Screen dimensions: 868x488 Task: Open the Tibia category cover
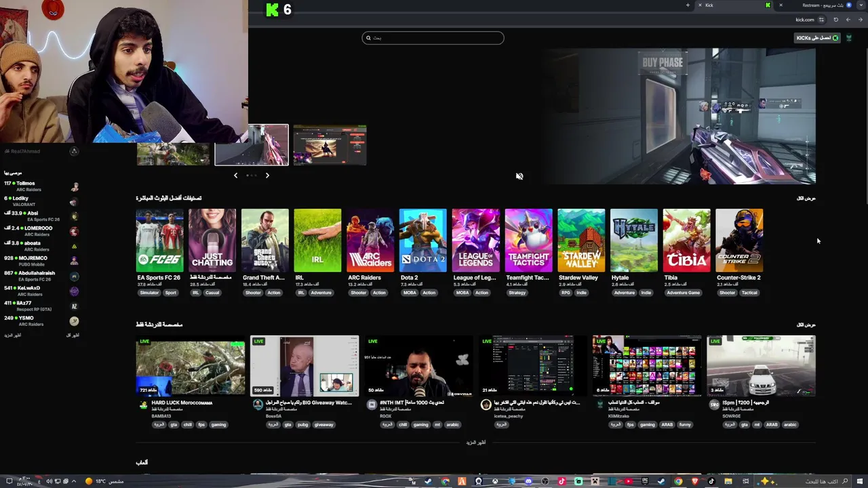pyautogui.click(x=686, y=241)
